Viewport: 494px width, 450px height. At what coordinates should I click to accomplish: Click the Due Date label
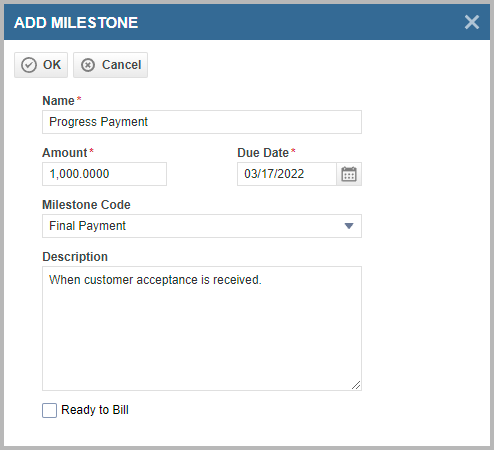tap(263, 153)
